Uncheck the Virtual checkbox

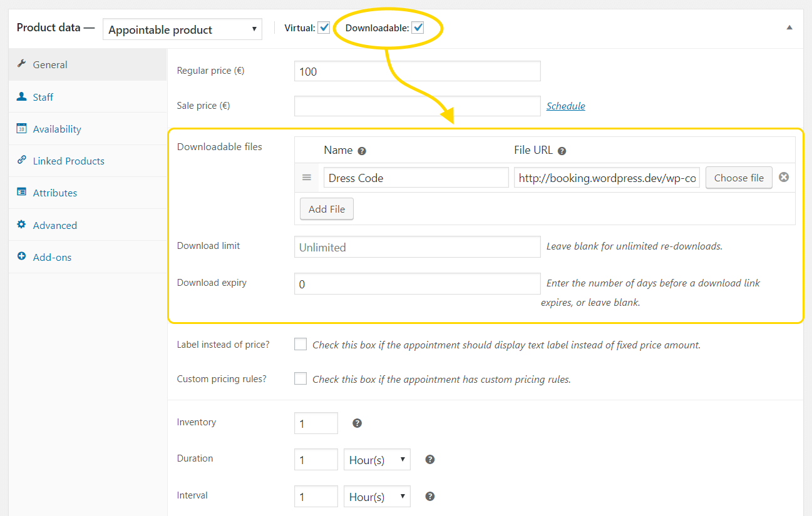[324, 28]
